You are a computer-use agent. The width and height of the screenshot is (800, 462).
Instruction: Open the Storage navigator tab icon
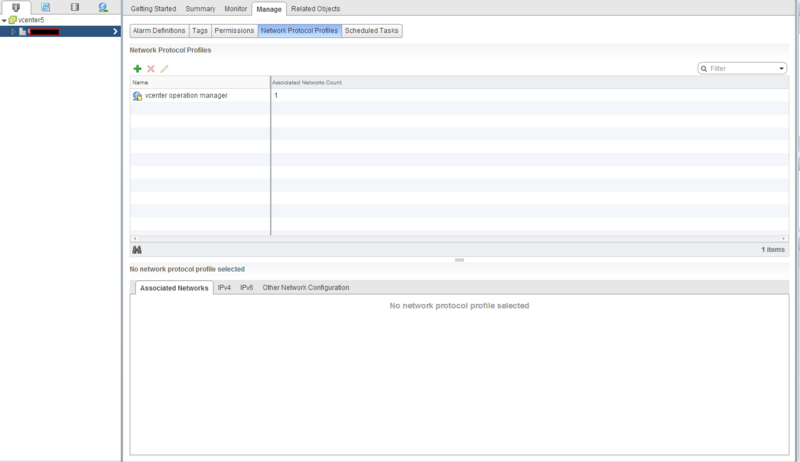pyautogui.click(x=75, y=7)
